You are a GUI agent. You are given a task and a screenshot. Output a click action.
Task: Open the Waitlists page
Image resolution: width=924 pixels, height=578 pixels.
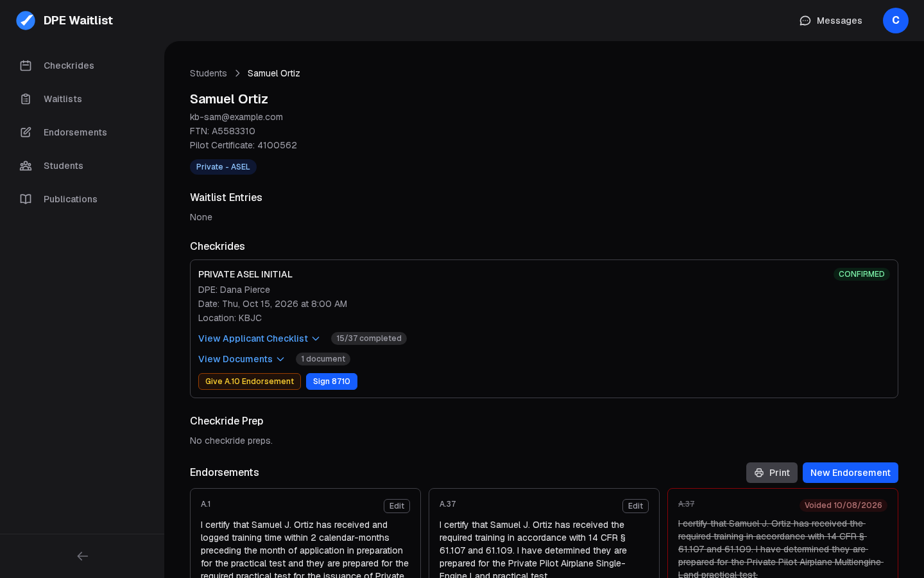pos(63,99)
